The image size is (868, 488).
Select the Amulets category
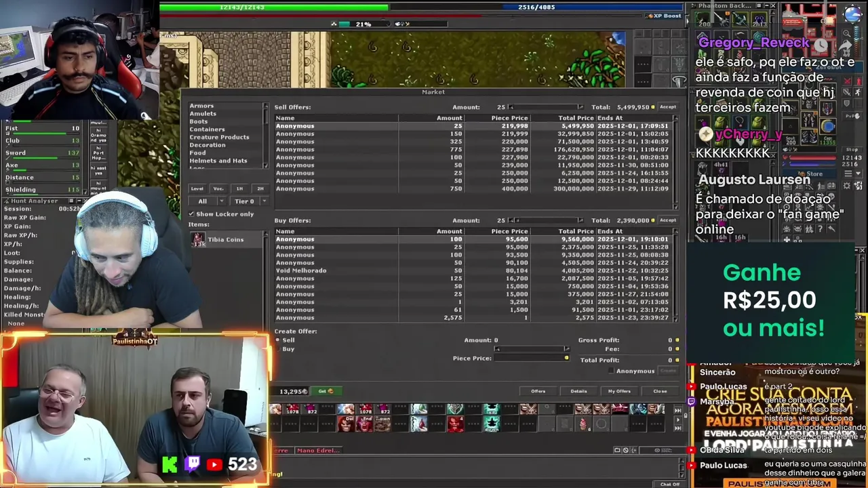pyautogui.click(x=203, y=114)
